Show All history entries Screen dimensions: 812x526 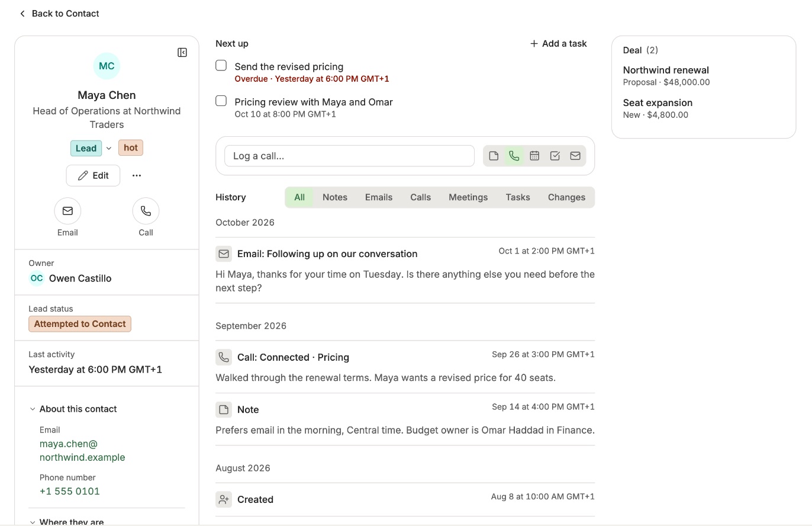pos(299,197)
